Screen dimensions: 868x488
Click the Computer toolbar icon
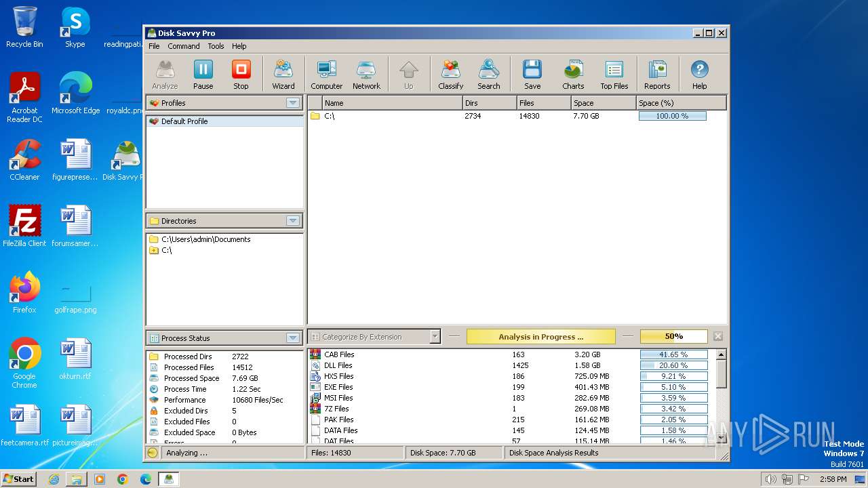point(327,75)
